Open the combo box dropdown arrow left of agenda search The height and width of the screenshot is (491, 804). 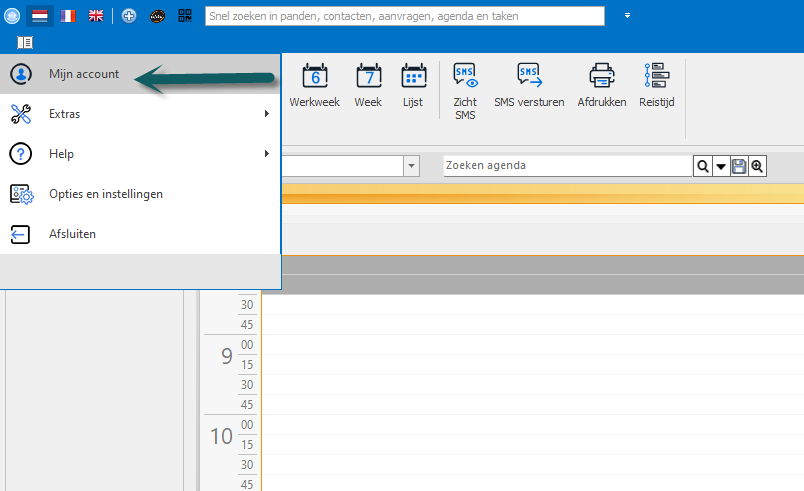click(x=411, y=166)
